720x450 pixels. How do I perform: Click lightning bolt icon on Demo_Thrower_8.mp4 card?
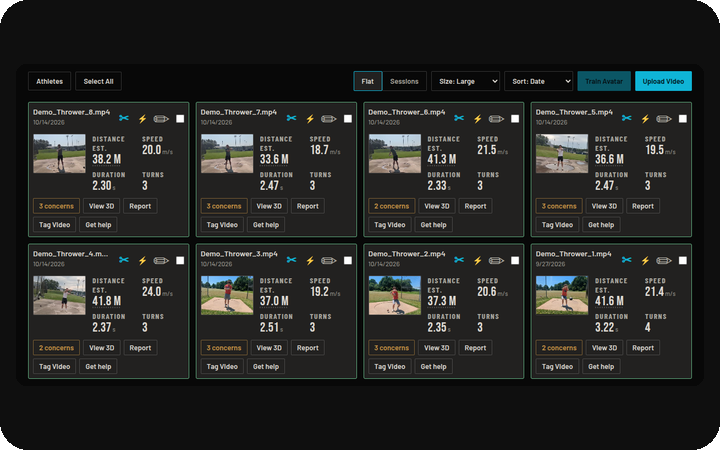coord(142,119)
